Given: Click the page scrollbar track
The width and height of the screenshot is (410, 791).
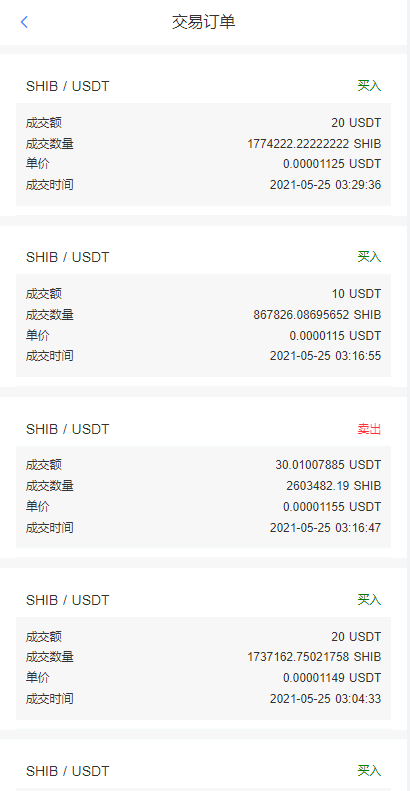Looking at the screenshot, I should point(408,396).
